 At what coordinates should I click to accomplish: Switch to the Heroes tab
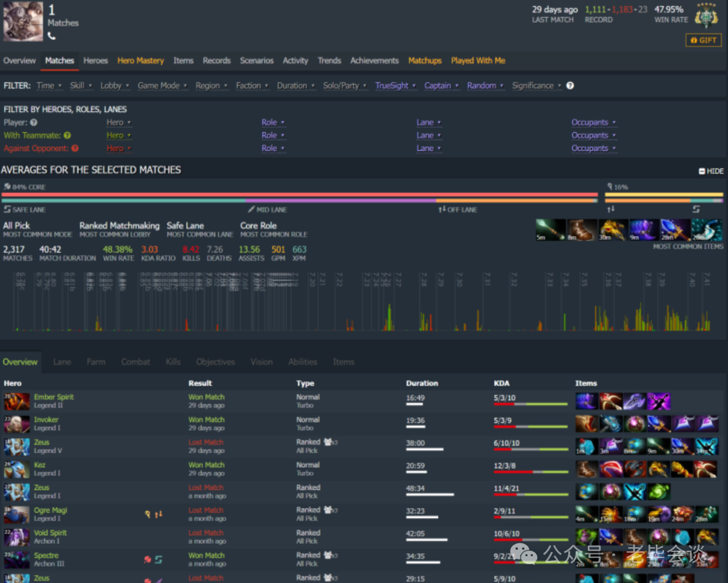[x=96, y=61]
